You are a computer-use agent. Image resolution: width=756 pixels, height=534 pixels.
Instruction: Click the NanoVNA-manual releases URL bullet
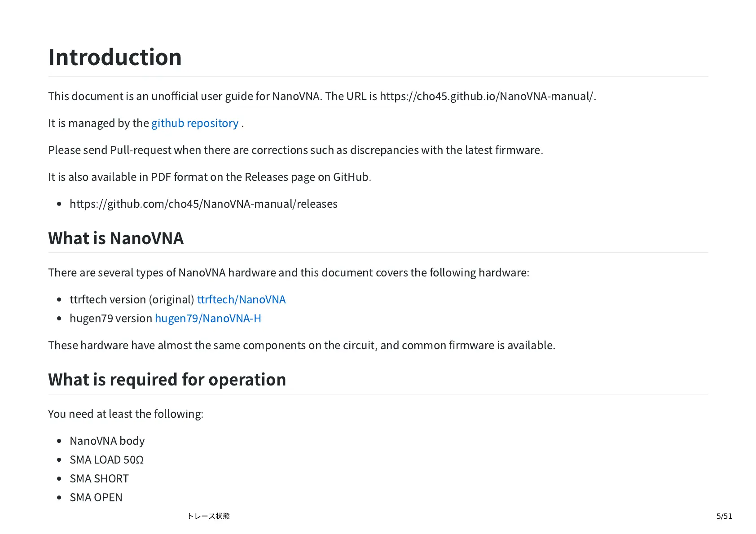203,204
